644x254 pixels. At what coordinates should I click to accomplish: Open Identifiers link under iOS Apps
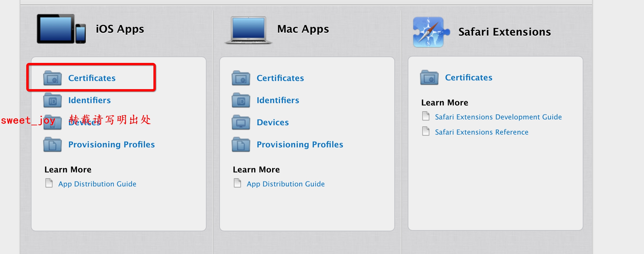click(x=90, y=100)
